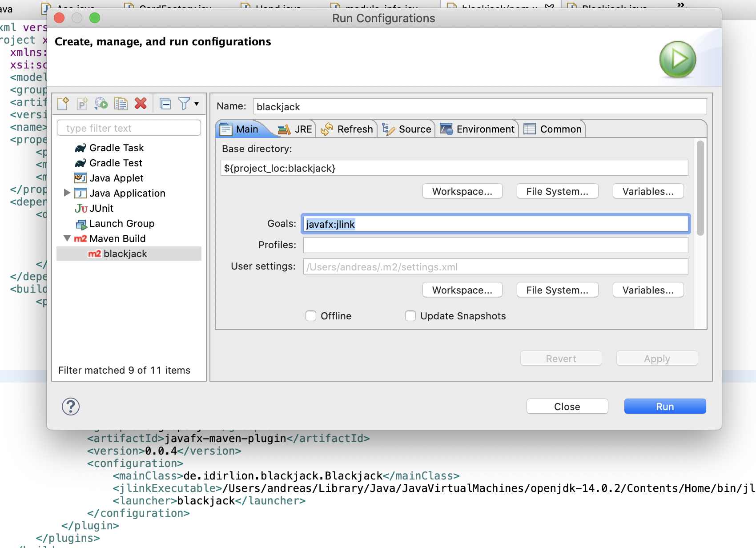Open the Environment tab
Image resolution: width=756 pixels, height=548 pixels.
tap(478, 129)
